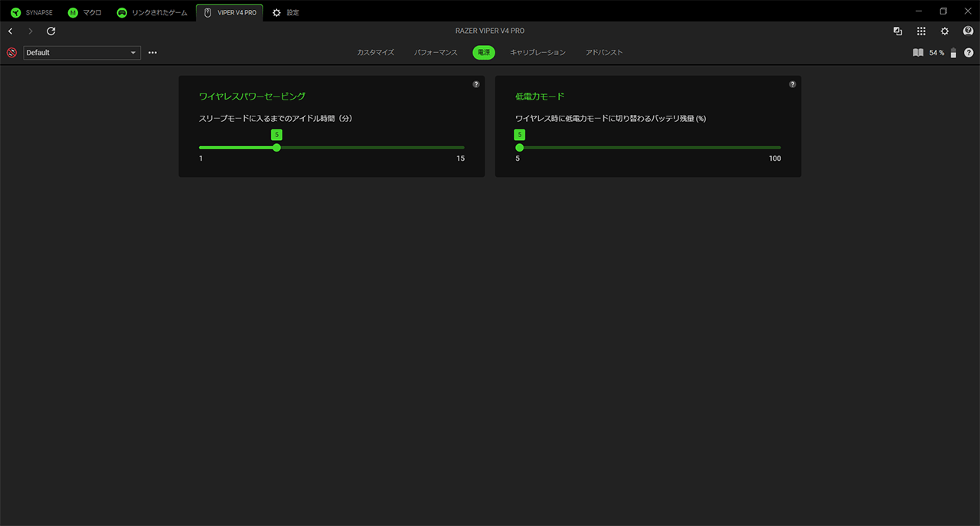
Task: Click the linked games controller icon
Action: (x=122, y=13)
